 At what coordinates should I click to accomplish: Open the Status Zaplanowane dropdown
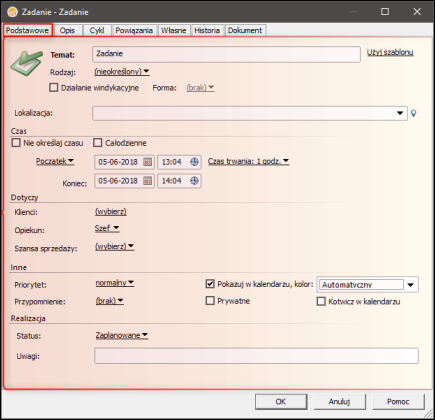click(122, 335)
